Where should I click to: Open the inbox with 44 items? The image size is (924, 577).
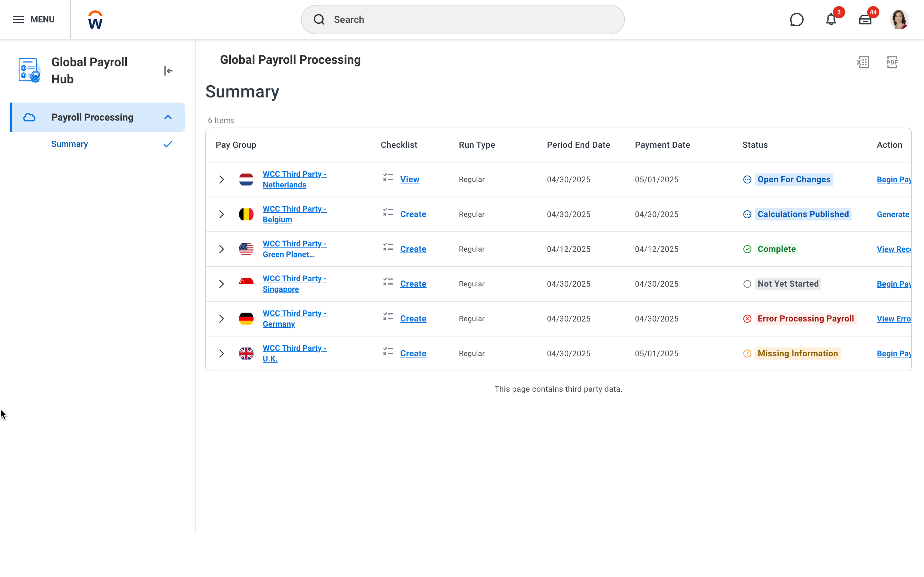tap(866, 20)
